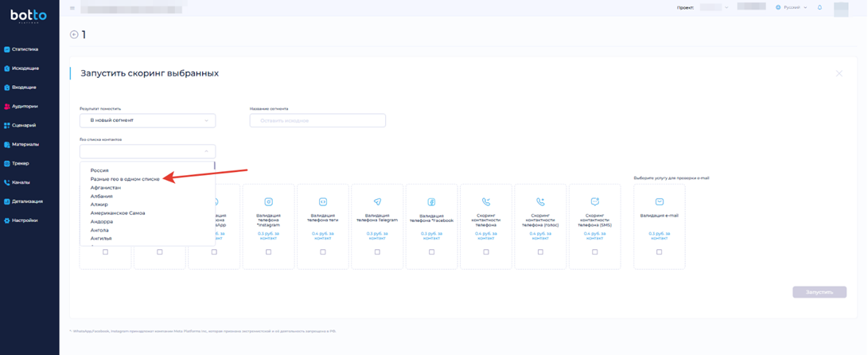Click the Telegram phone validation icon
868x355 pixels.
coord(377,202)
